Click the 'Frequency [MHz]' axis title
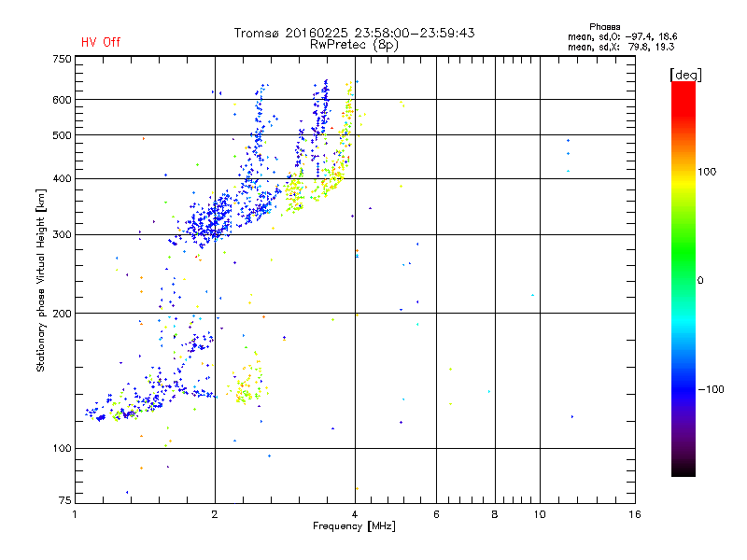 (354, 526)
